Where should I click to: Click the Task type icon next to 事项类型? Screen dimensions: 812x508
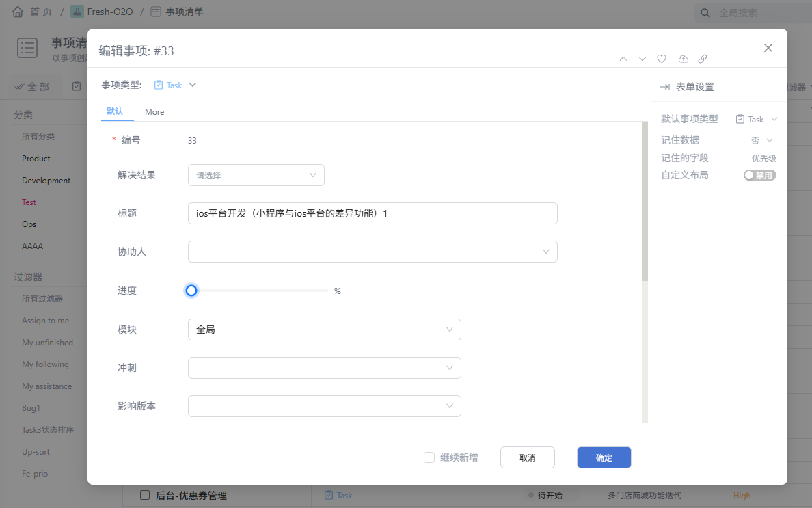[x=159, y=85]
